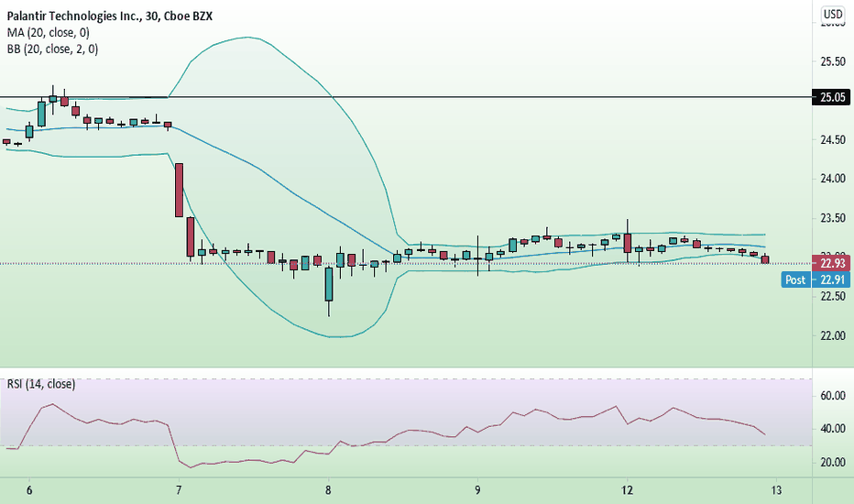
Task: Click the 40.00 RSI axis label
Action: pos(833,429)
